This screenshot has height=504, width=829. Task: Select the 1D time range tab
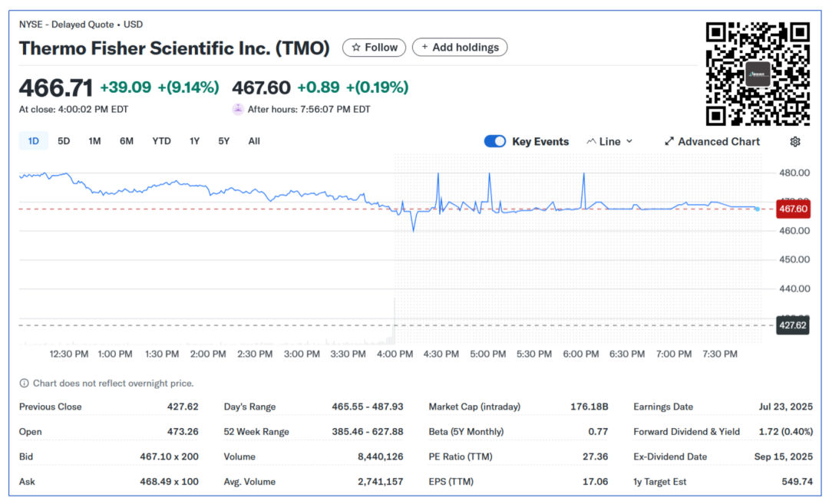pyautogui.click(x=33, y=141)
